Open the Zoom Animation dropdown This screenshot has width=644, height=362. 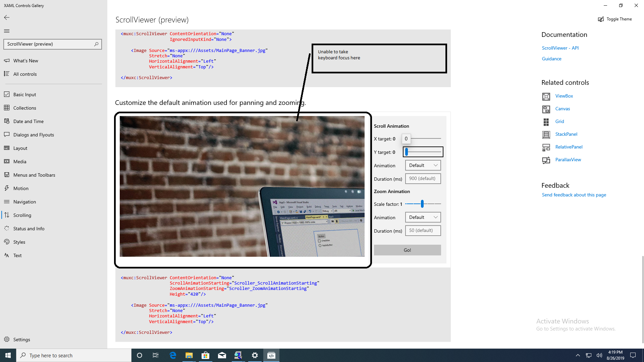(x=423, y=217)
